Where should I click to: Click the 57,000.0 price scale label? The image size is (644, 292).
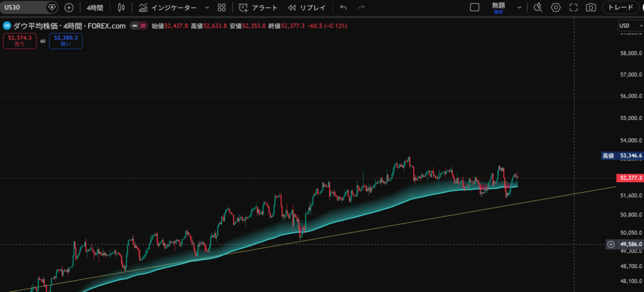[631, 75]
